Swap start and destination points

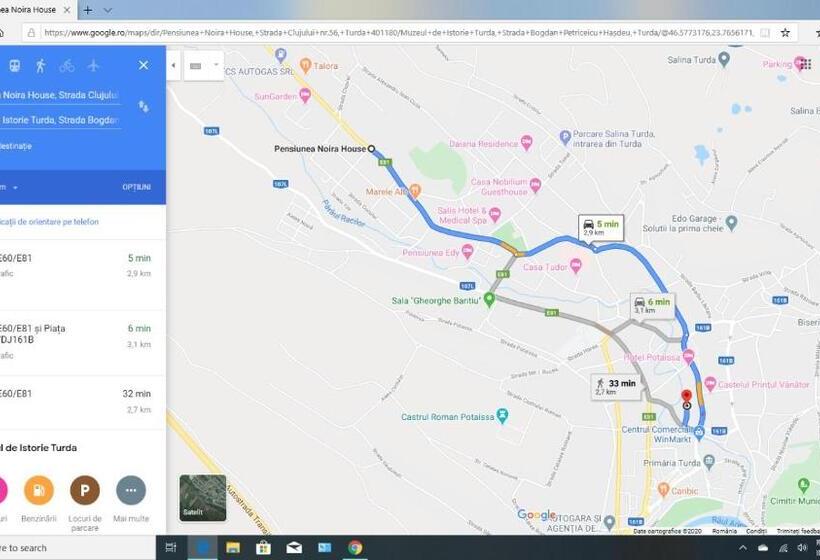click(x=143, y=106)
